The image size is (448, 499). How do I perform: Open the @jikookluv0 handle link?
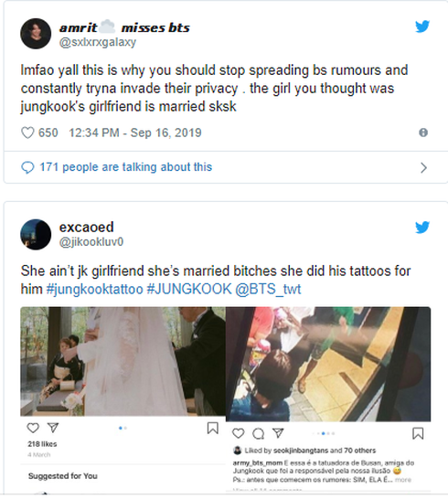(x=91, y=242)
